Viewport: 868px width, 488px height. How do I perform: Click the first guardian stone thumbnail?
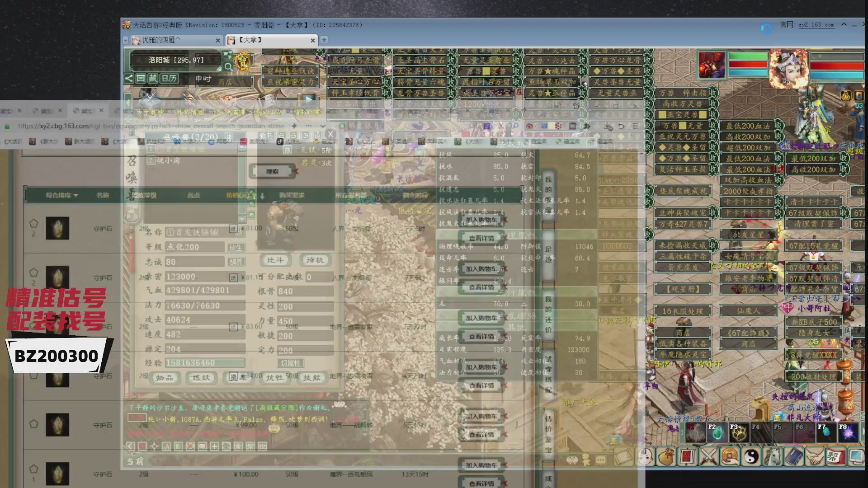click(x=57, y=228)
